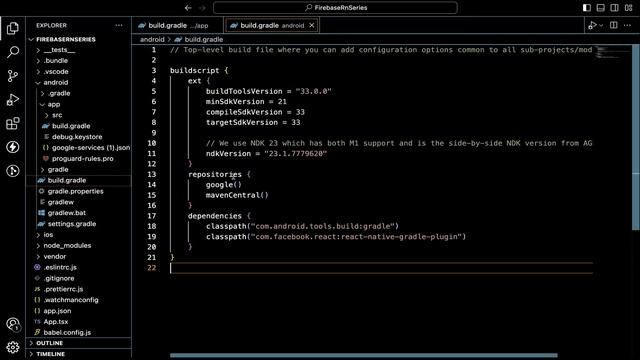Customize the editor layout
The image size is (640, 360).
point(628,8)
